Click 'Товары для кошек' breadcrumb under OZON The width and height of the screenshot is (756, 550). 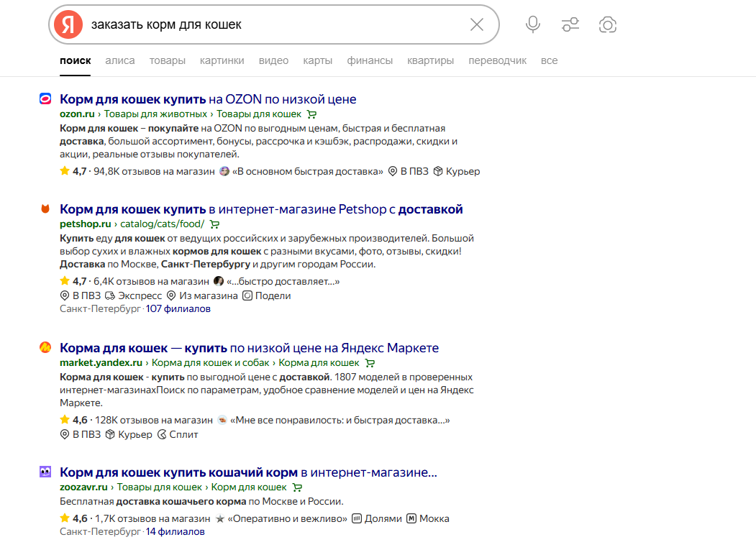[259, 114]
